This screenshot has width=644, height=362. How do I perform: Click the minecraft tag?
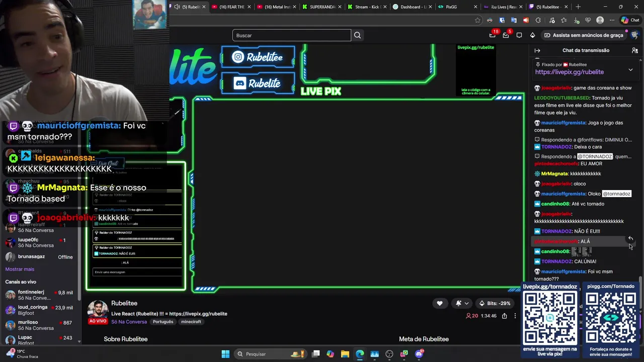point(191,322)
